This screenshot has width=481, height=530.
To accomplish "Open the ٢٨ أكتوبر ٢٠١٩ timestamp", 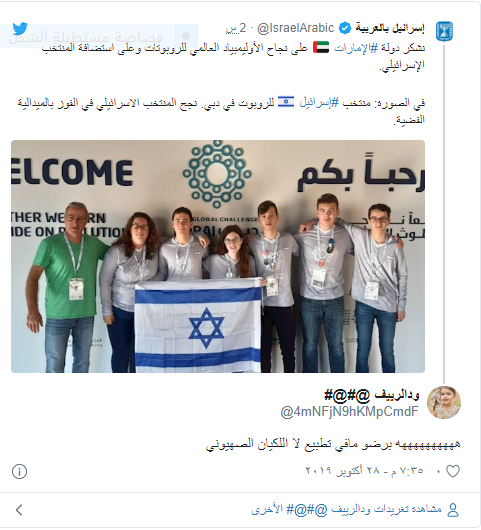I will tap(364, 471).
